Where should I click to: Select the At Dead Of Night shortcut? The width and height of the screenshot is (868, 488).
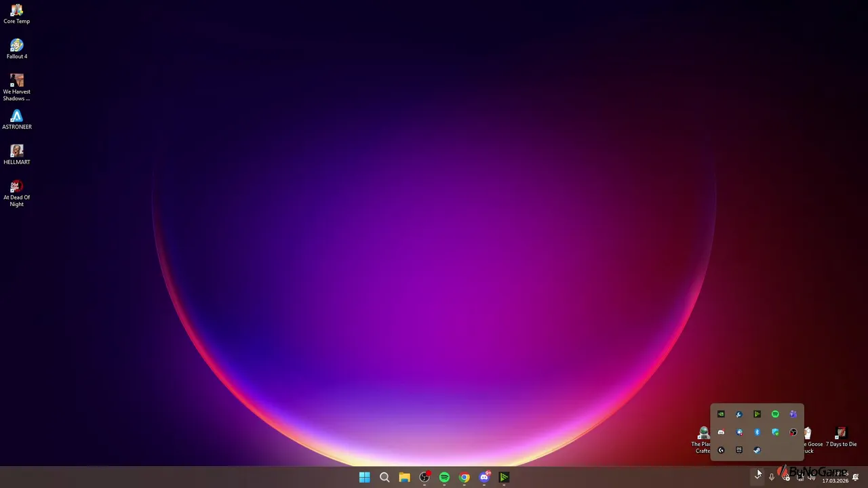[16, 193]
